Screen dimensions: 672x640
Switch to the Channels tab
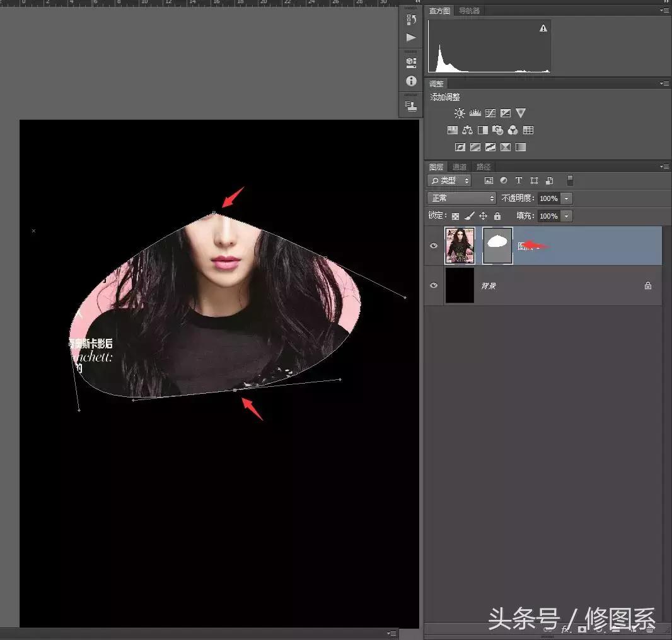coord(458,167)
